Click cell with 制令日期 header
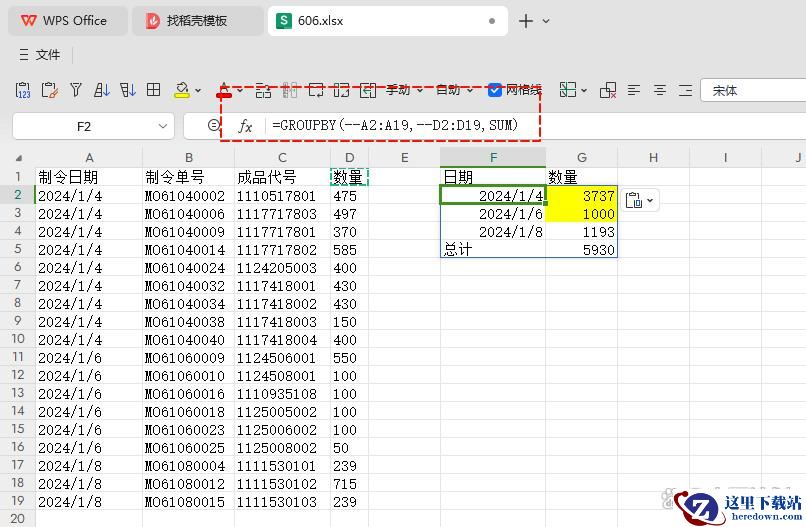Viewport: 806px width, 527px height. tap(89, 177)
